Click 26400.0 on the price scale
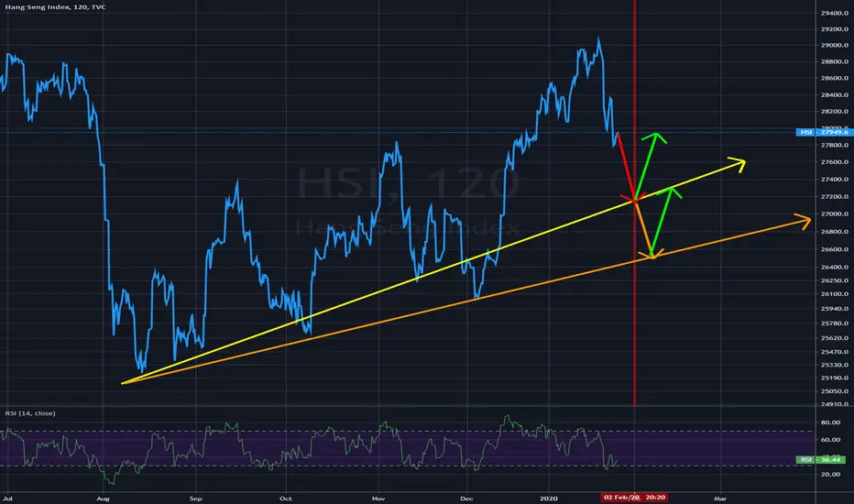Viewport: 854px width, 504px height. [835, 268]
